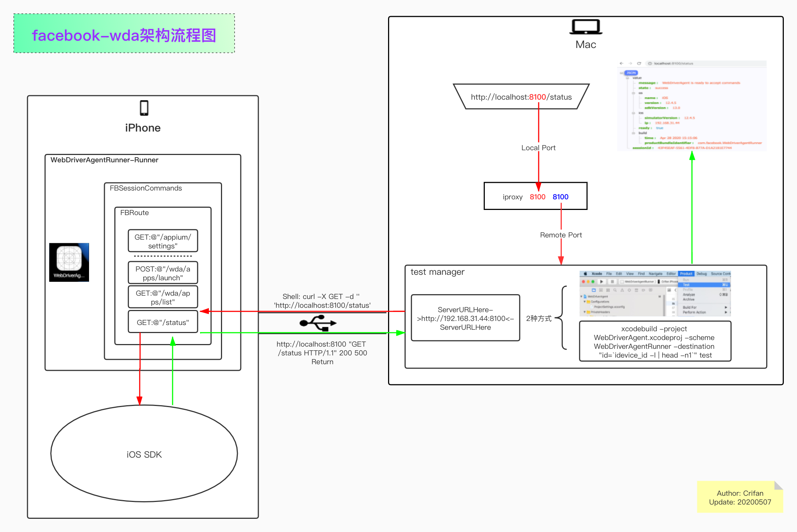Click the facebook-wda架构流程图 title banner
Image resolution: width=797 pixels, height=532 pixels.
click(124, 33)
